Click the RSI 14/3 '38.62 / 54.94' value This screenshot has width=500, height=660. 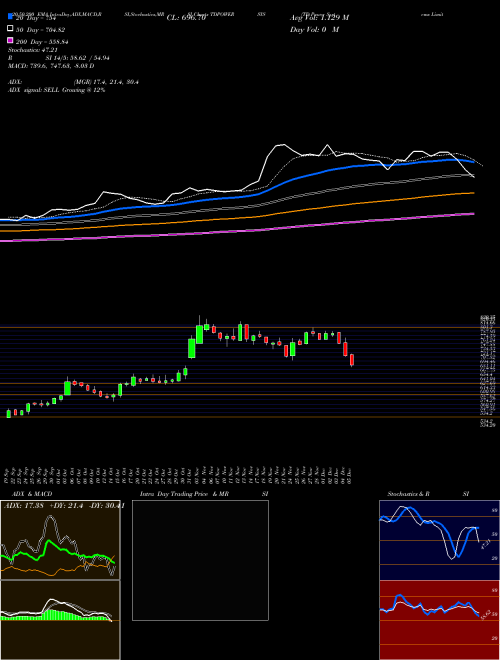tap(88, 58)
